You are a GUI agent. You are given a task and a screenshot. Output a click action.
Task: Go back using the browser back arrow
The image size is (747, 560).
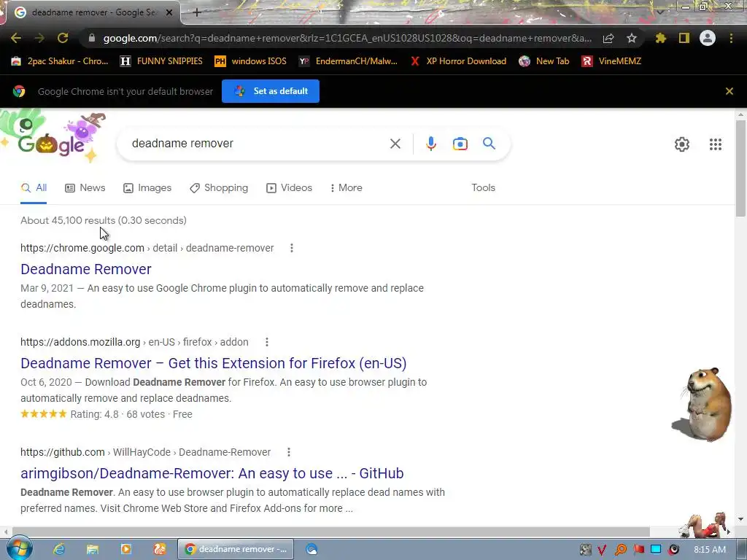[x=16, y=38]
